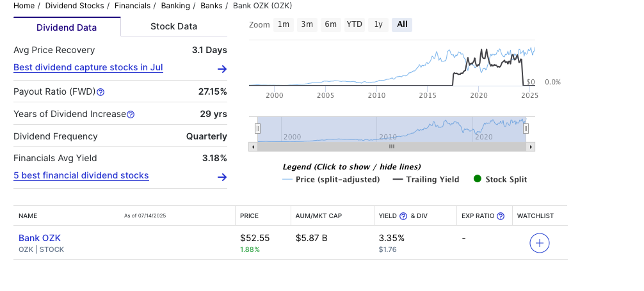The width and height of the screenshot is (644, 291).
Task: Toggle the Trailing Yield line in legend
Action: pos(426,180)
